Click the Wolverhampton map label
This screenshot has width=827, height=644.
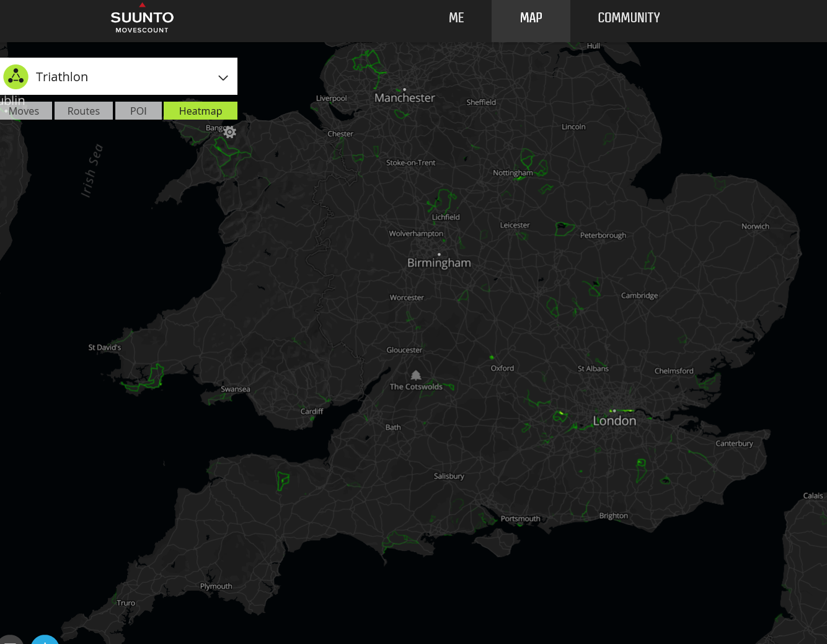[416, 234]
